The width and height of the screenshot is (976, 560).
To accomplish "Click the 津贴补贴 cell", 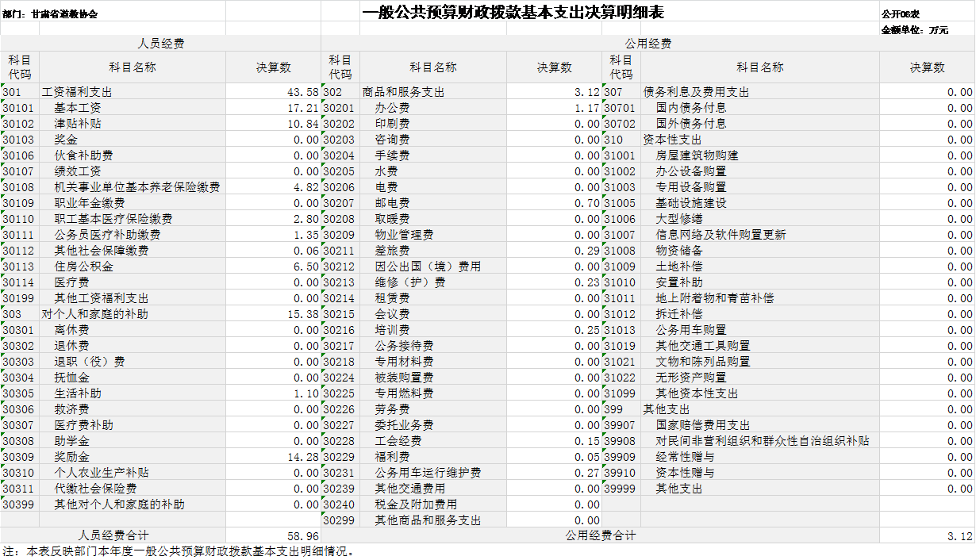I will pos(133,124).
